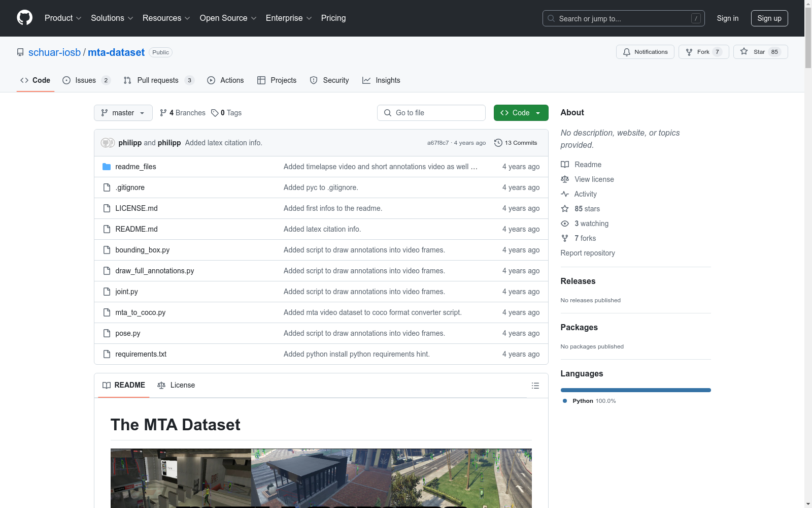The width and height of the screenshot is (812, 508).
Task: Click the tag icon beside 0 Tags
Action: tap(215, 113)
